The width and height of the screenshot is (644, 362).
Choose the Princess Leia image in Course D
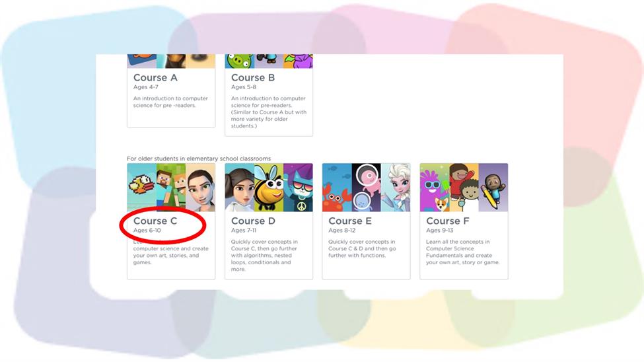[x=240, y=188]
